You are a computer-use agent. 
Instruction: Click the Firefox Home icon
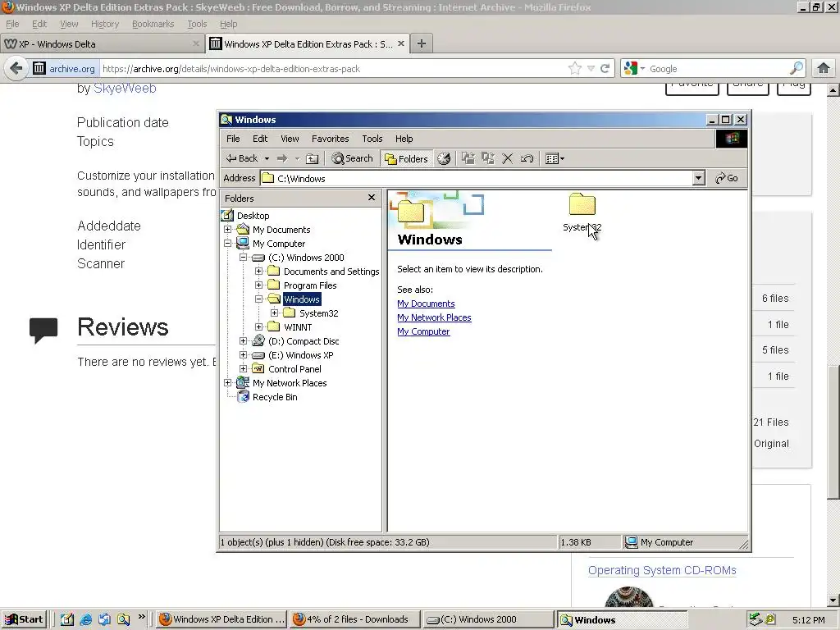click(824, 69)
